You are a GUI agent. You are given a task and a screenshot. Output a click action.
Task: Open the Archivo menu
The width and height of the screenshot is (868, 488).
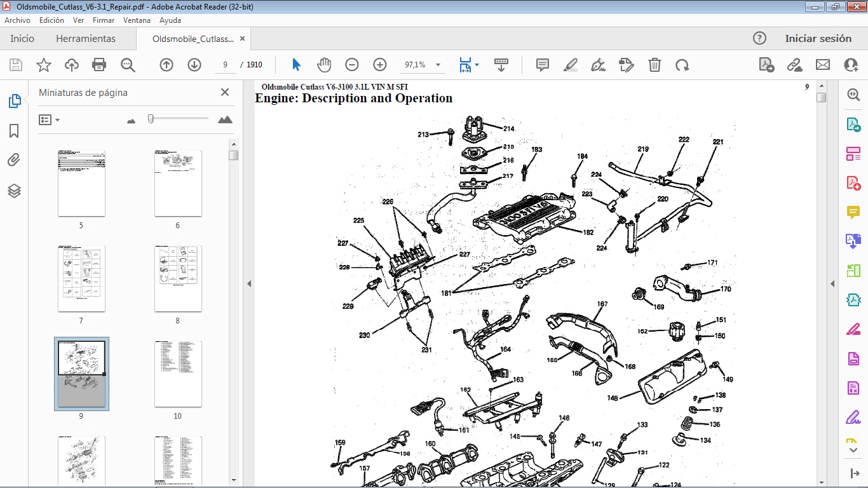click(x=18, y=20)
